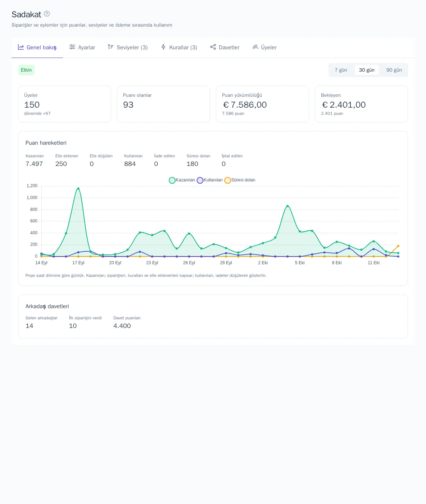The image size is (426, 504).
Task: Select the 7 gün period
Action: 341,70
